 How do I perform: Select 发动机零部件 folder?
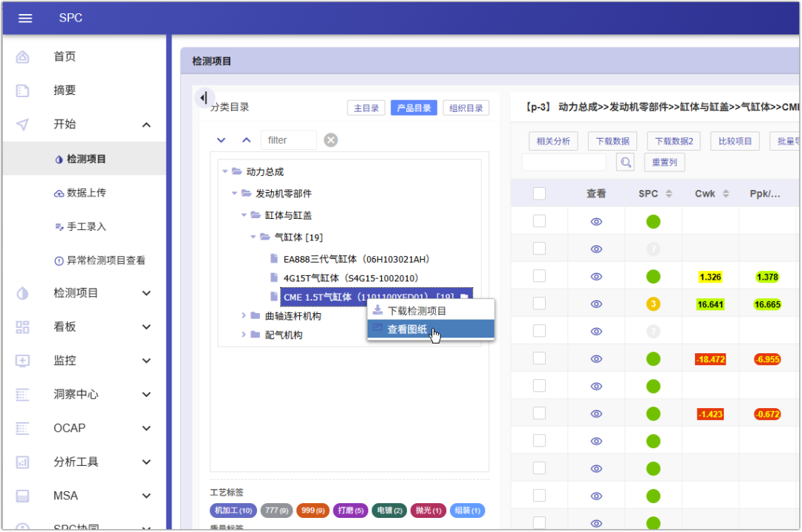click(x=284, y=194)
